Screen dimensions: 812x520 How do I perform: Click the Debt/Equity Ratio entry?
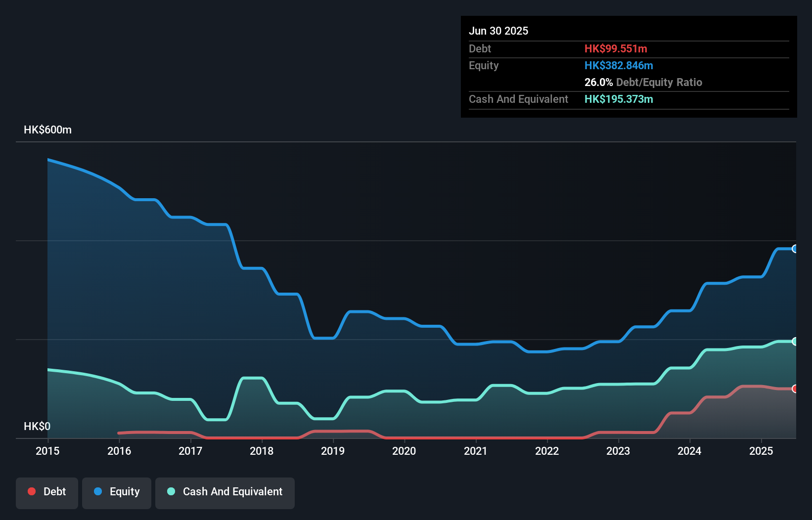tap(643, 83)
